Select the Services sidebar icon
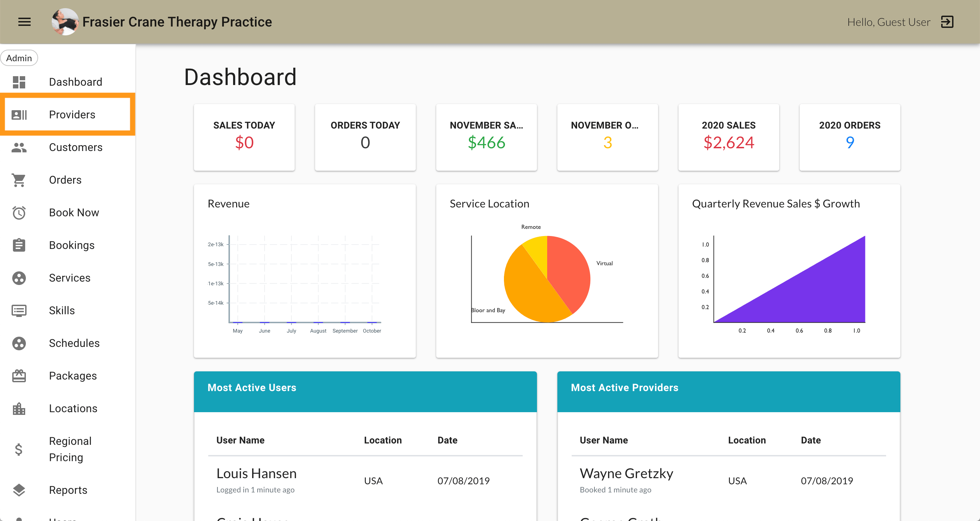 click(x=19, y=278)
